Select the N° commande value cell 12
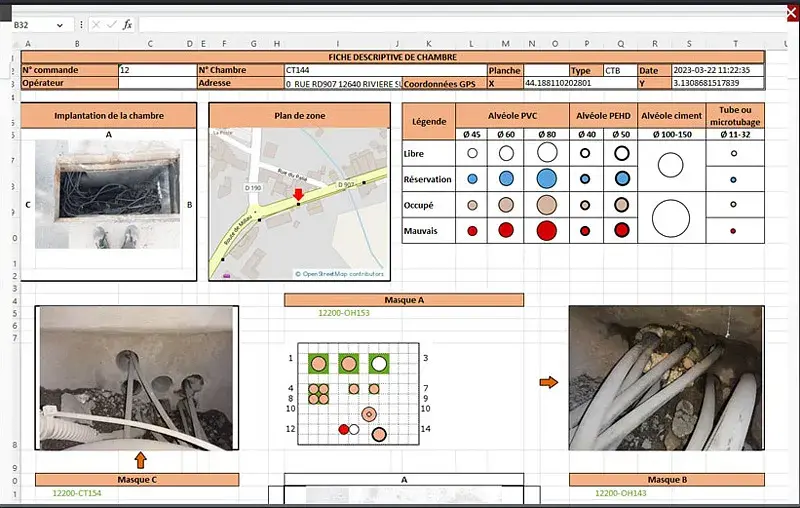Image resolution: width=800 pixels, height=508 pixels. coord(158,70)
